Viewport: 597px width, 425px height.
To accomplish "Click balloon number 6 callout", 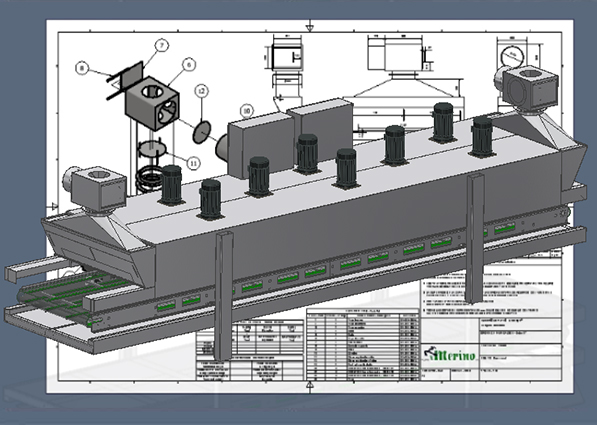I will (x=189, y=65).
